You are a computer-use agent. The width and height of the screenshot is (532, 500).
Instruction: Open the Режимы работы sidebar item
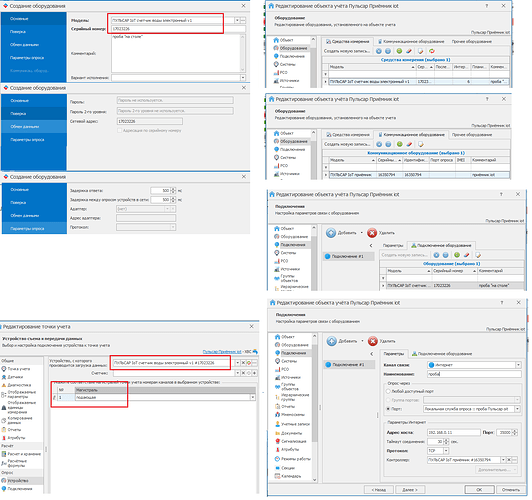(x=293, y=459)
